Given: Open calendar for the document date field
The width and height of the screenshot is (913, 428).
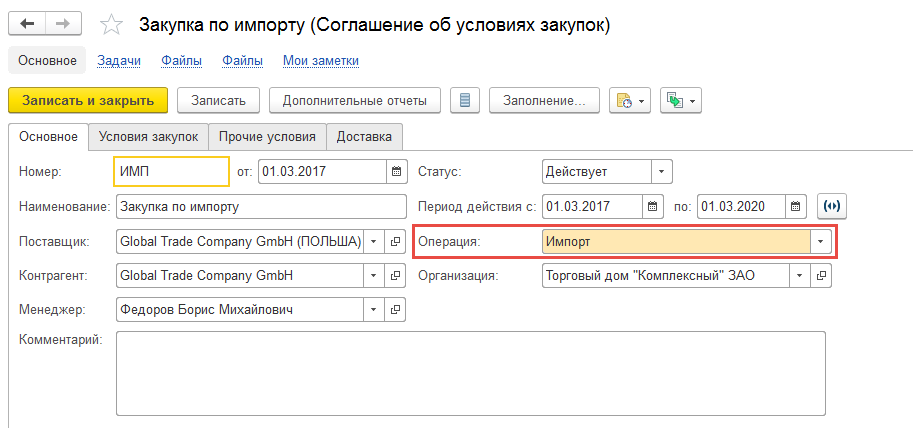Looking at the screenshot, I should [x=396, y=171].
